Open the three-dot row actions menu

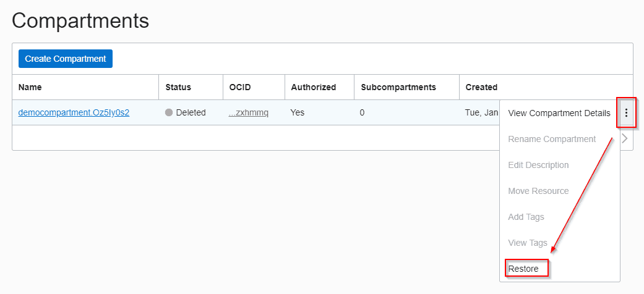(626, 112)
